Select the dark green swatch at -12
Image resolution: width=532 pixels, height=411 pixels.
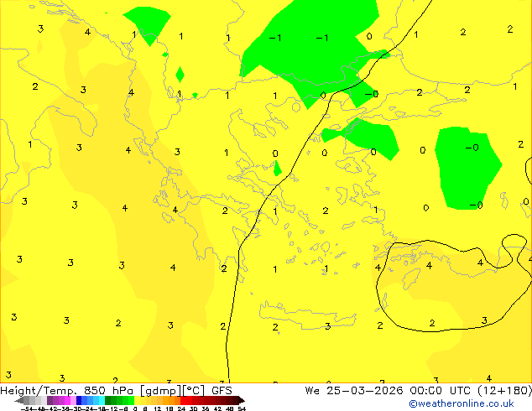107,400
